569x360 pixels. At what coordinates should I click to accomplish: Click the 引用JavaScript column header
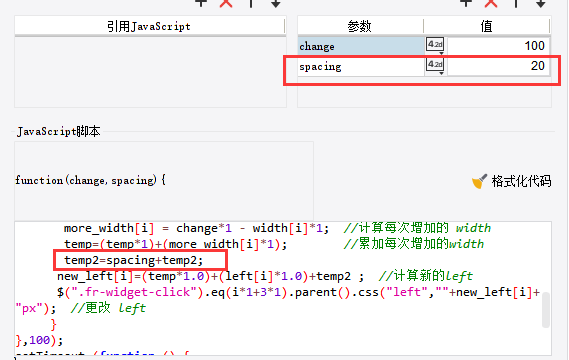150,26
